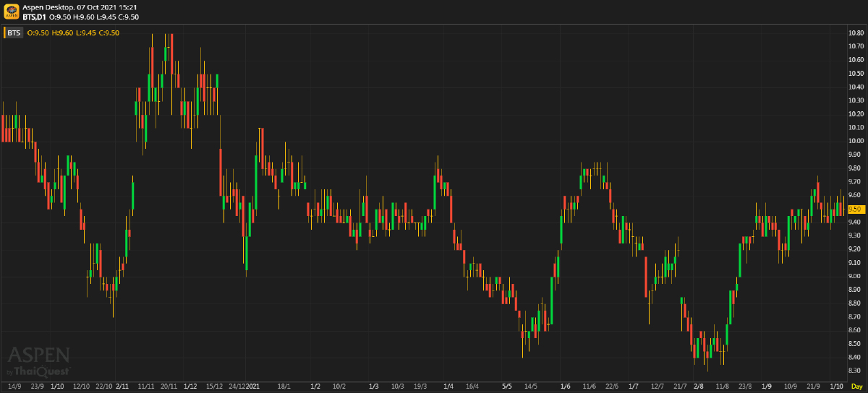Click the 21/7 date on the time axis

pyautogui.click(x=680, y=386)
